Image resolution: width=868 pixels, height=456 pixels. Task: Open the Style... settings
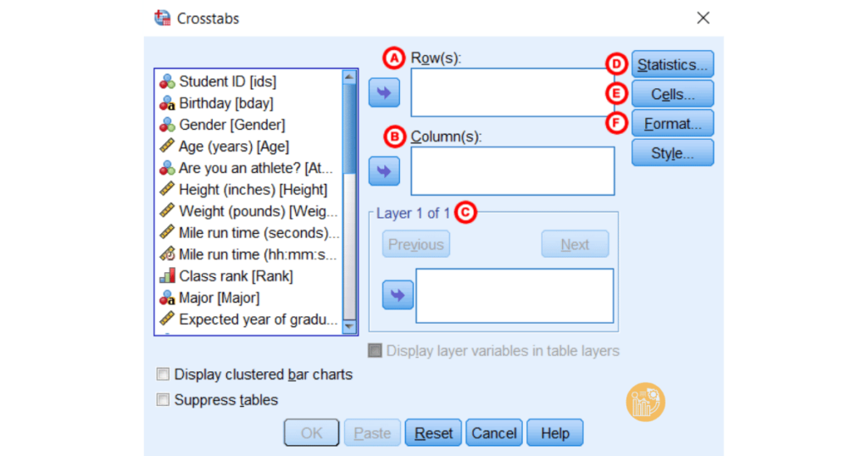click(672, 153)
